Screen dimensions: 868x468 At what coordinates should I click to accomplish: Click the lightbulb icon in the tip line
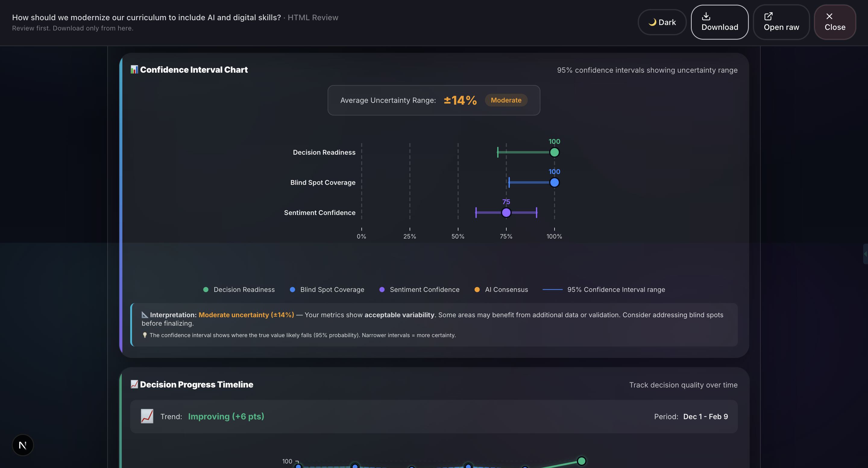pyautogui.click(x=145, y=335)
